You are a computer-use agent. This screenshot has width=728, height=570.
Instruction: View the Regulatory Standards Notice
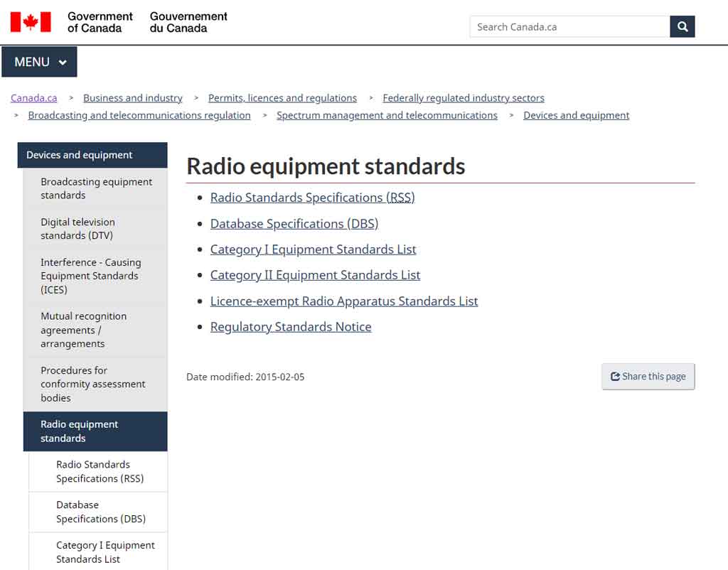291,327
